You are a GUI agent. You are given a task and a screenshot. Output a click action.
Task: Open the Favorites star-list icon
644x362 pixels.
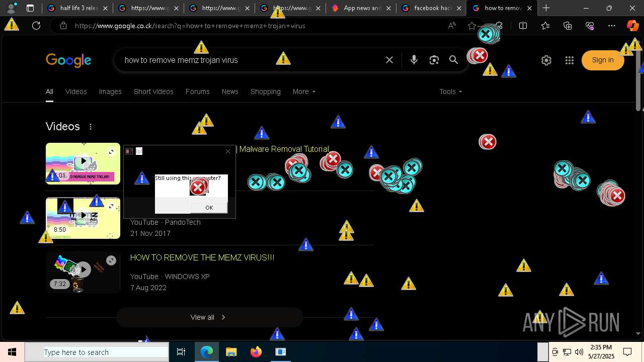[545, 26]
